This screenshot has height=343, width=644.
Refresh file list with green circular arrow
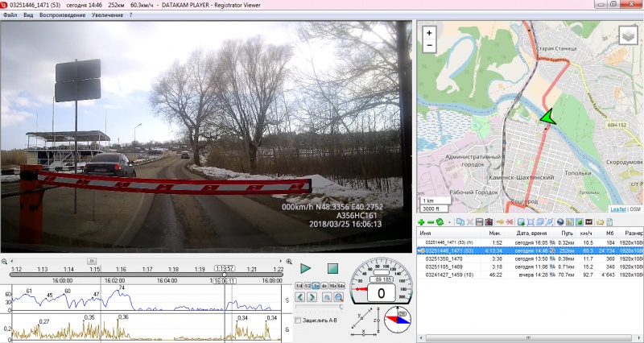(440, 221)
